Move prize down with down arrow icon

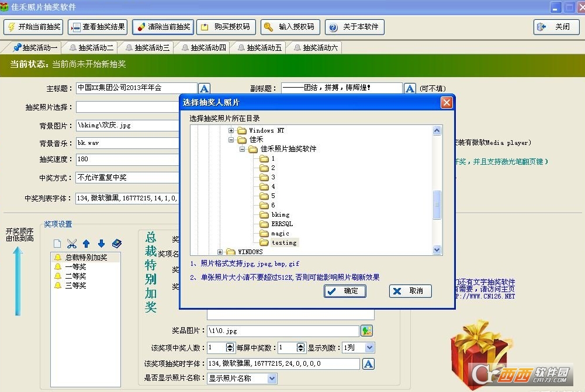[x=101, y=244]
